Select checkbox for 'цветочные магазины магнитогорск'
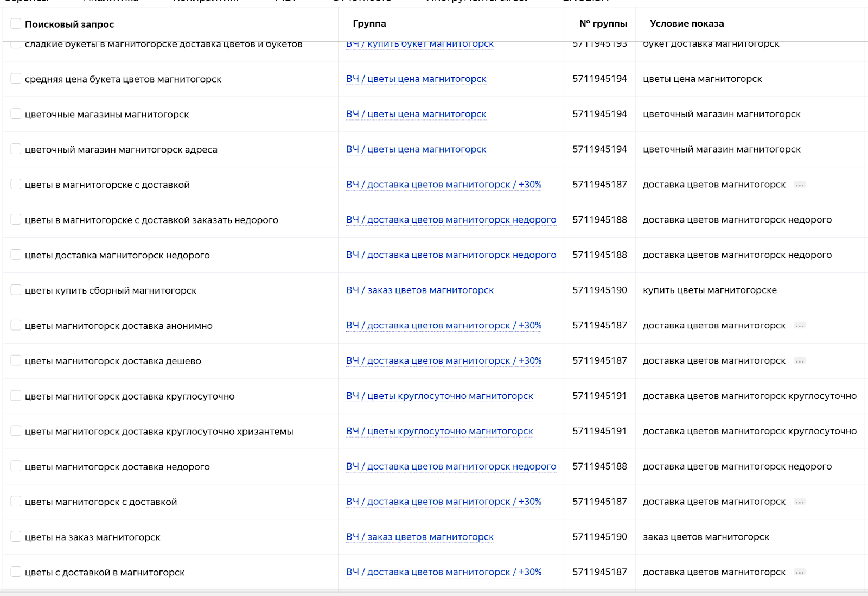Viewport: 868px width, 596px height. (x=16, y=114)
